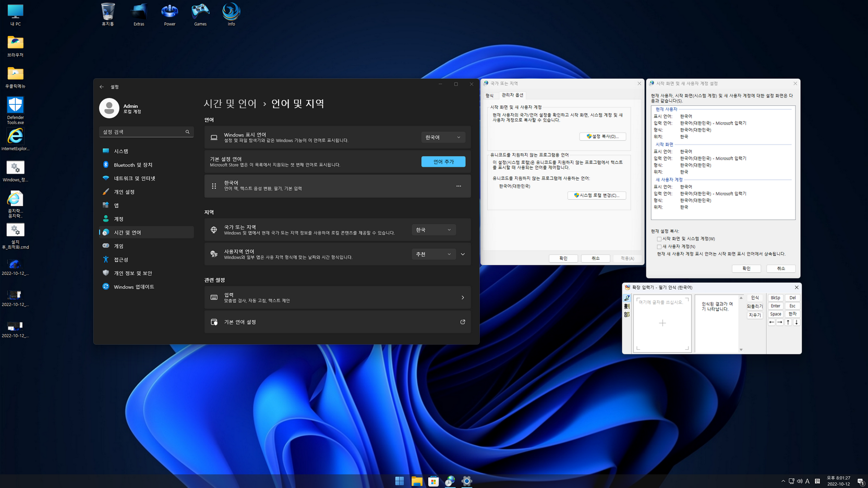Open the 게임 category in sidebar
Image resolution: width=868 pixels, height=488 pixels.
(146, 246)
